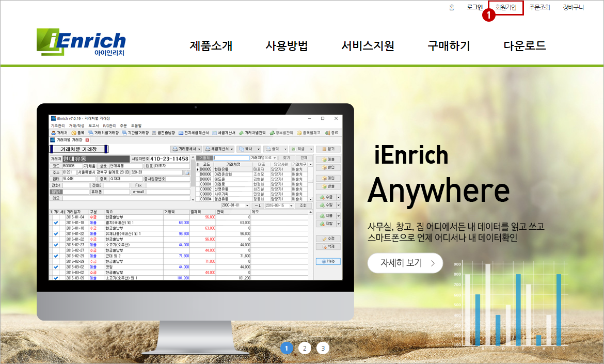Click 닫기 button in app toolbar row

coord(328,149)
